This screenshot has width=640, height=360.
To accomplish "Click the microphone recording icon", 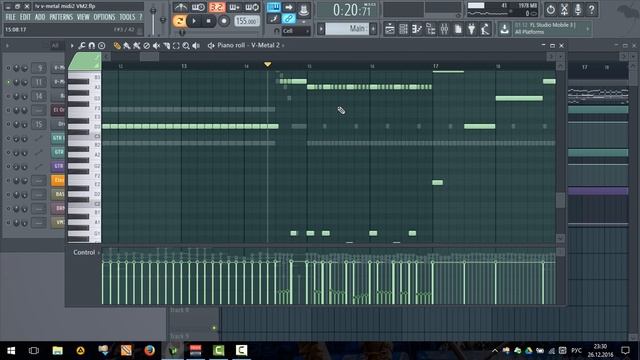I will pyautogui.click(x=578, y=9).
